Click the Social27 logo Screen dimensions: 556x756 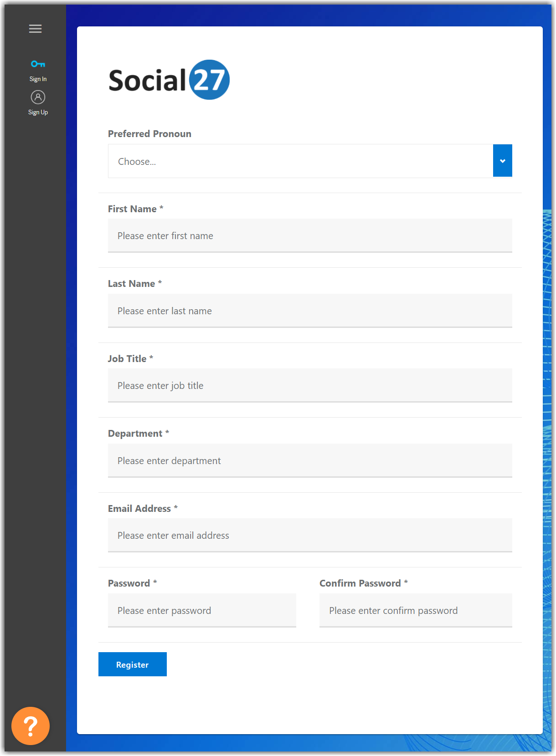tap(169, 80)
